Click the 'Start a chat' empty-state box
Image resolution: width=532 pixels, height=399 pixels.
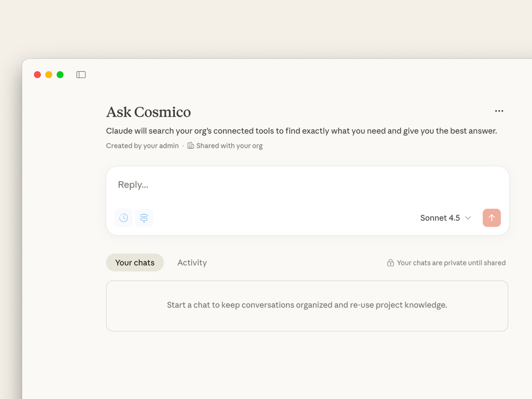point(307,306)
